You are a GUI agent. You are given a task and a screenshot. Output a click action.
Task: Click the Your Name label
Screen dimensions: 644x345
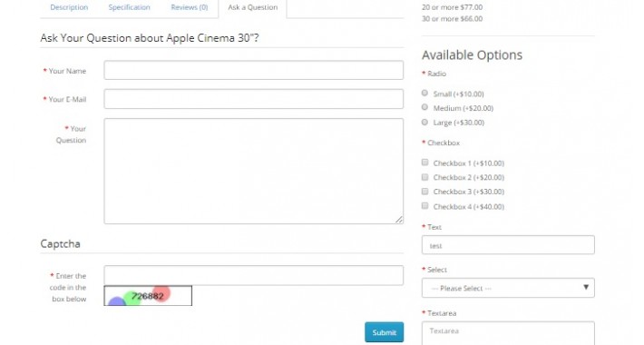pyautogui.click(x=67, y=71)
